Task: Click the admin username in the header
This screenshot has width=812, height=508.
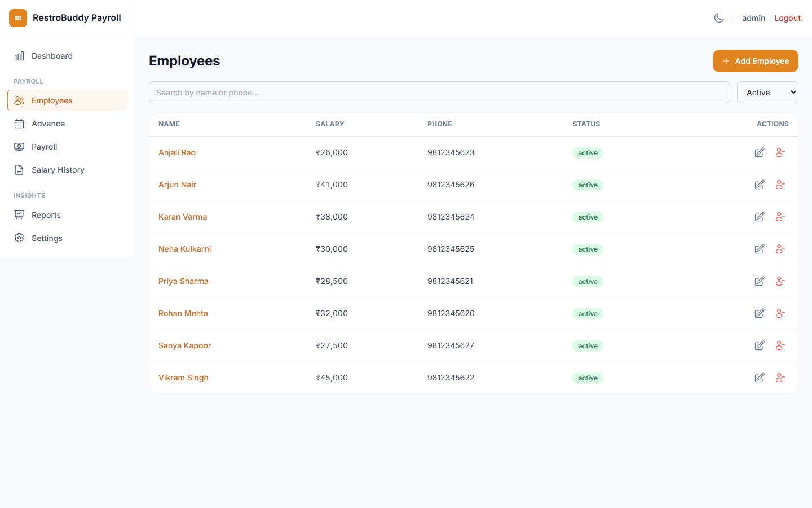Action: point(753,18)
